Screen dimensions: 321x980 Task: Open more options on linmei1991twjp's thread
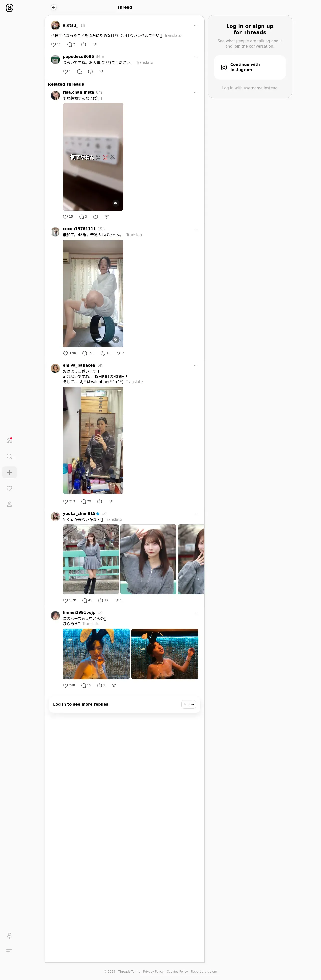196,612
